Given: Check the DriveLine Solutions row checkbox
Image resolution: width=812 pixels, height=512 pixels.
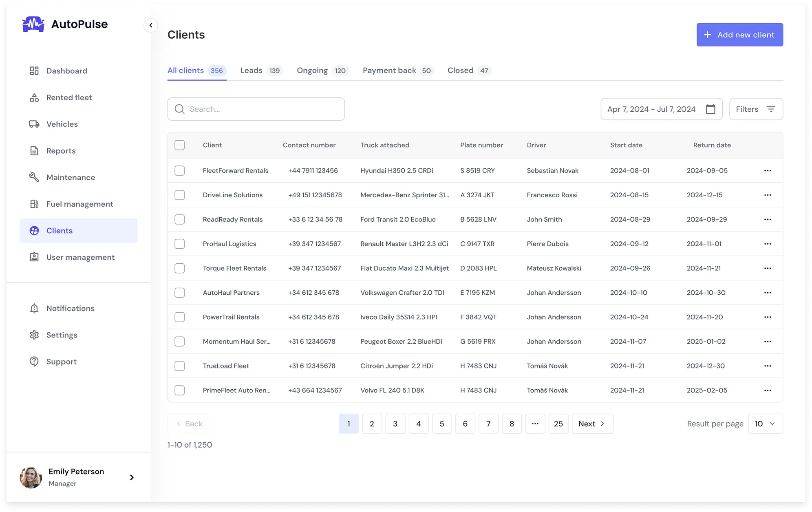Looking at the screenshot, I should (x=179, y=195).
